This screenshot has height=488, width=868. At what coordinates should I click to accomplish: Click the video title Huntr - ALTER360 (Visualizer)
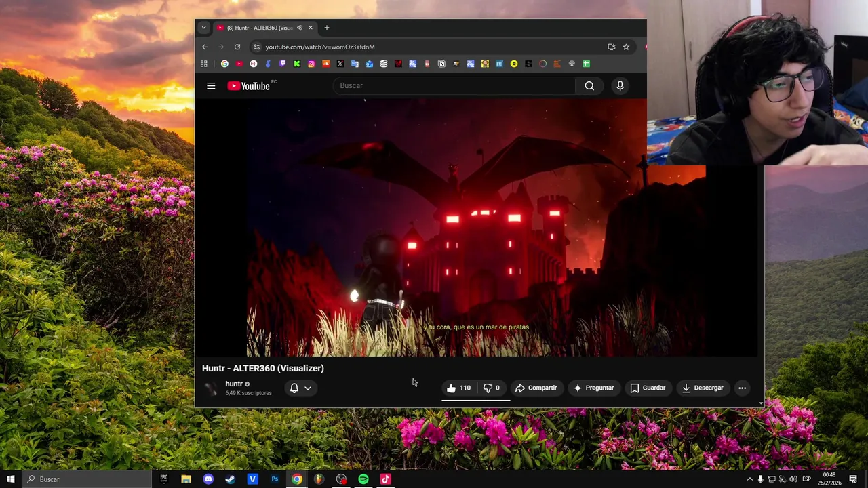263,368
